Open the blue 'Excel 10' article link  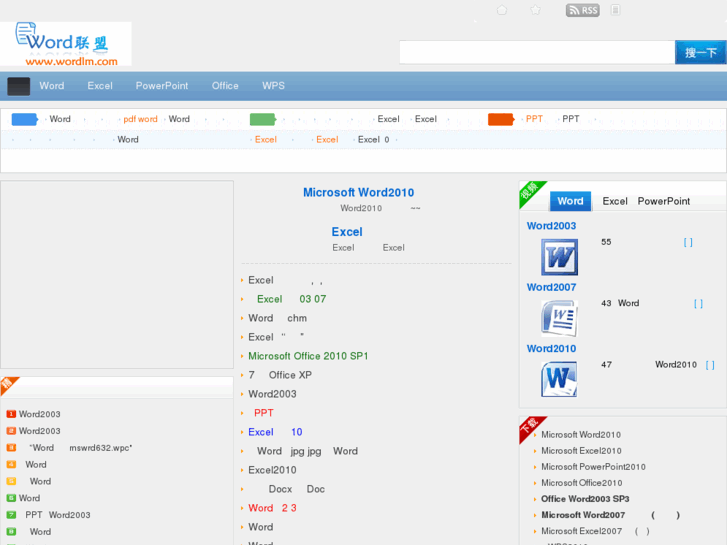coord(275,432)
